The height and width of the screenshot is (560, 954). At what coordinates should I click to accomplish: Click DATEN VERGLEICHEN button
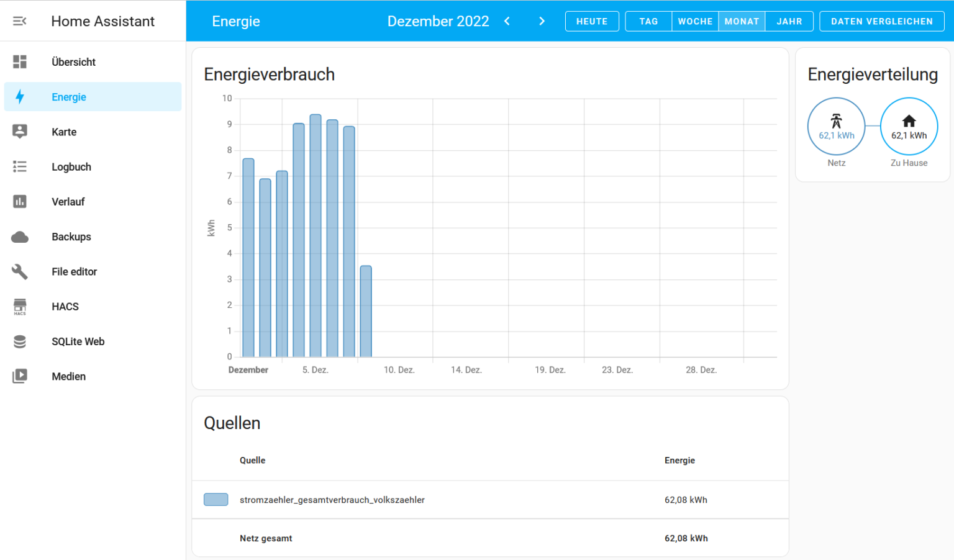tap(881, 21)
